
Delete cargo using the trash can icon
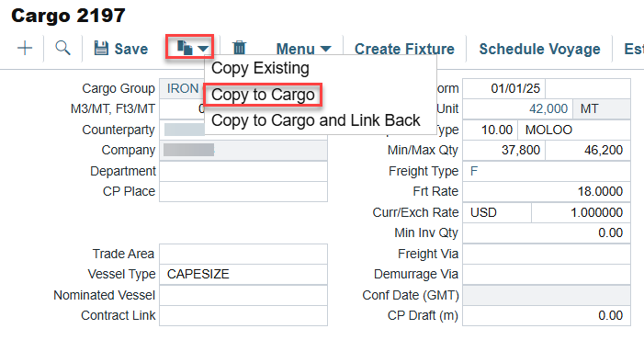coord(239,48)
